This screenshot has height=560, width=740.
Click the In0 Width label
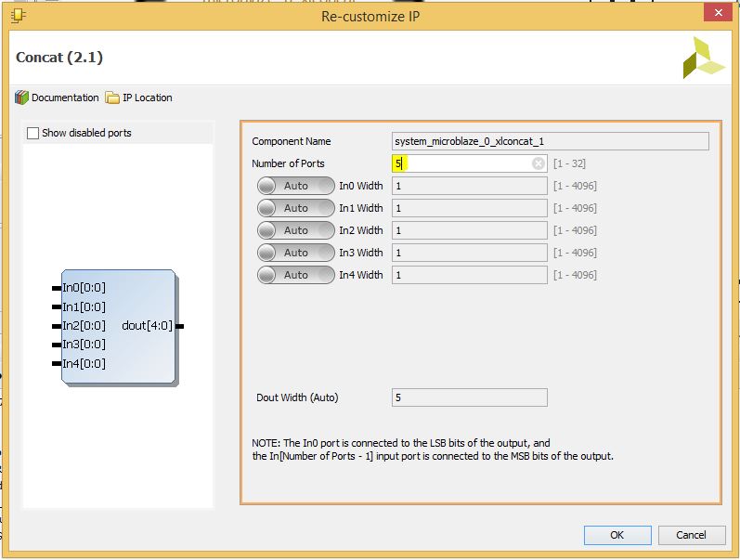point(361,186)
